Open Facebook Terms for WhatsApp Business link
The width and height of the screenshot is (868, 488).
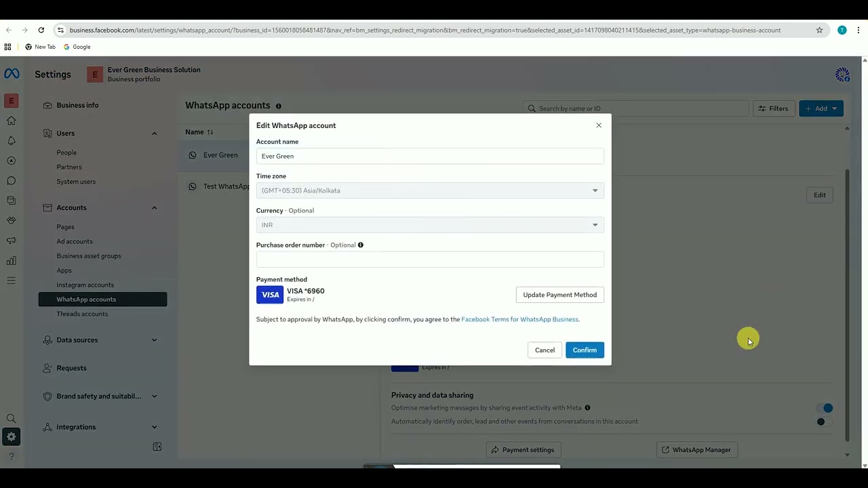[519, 319]
